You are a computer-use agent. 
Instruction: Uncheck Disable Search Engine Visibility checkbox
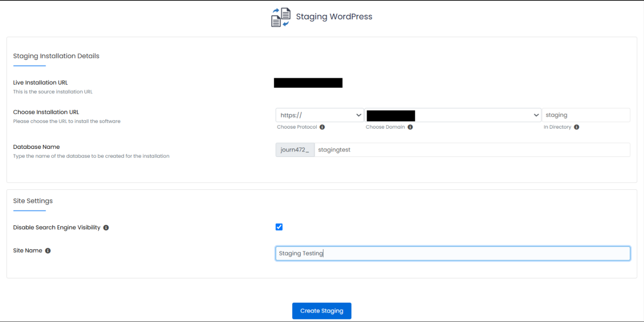[279, 227]
